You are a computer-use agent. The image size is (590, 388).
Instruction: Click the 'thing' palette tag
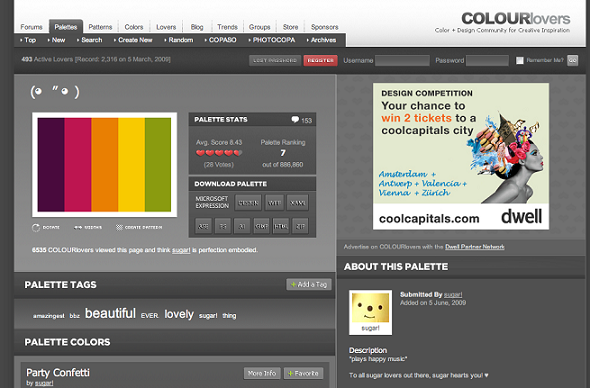229,316
